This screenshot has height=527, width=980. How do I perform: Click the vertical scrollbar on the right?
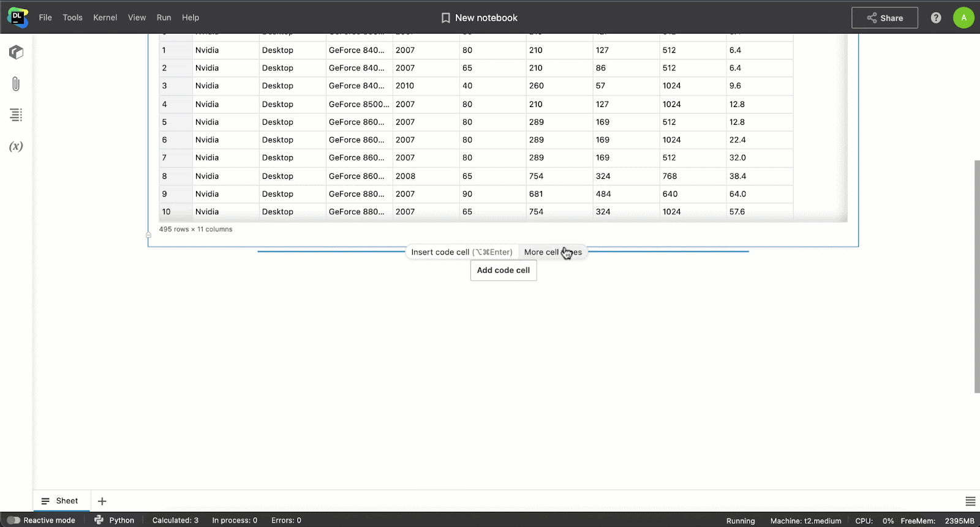(x=977, y=275)
